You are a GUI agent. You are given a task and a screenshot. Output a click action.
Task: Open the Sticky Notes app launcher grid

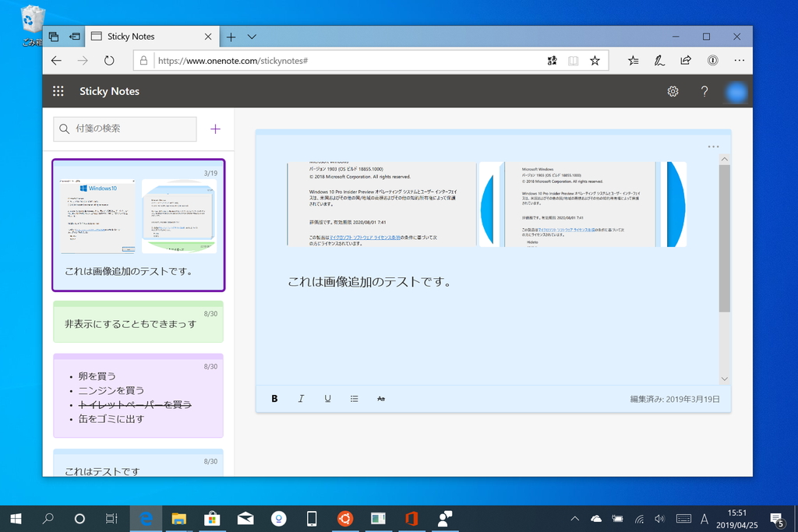click(x=58, y=91)
